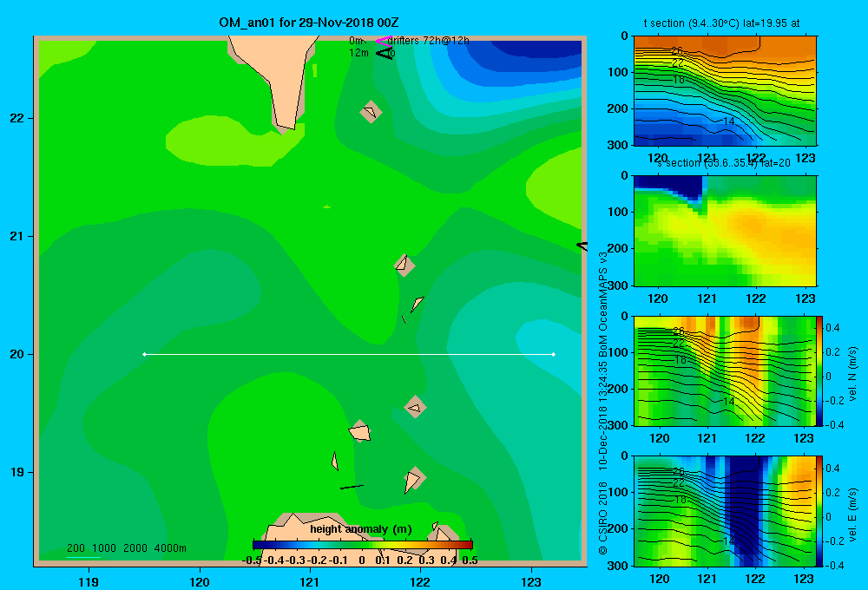Click depth label 200 on the vel. N axis
The image size is (868, 590).
pos(617,389)
